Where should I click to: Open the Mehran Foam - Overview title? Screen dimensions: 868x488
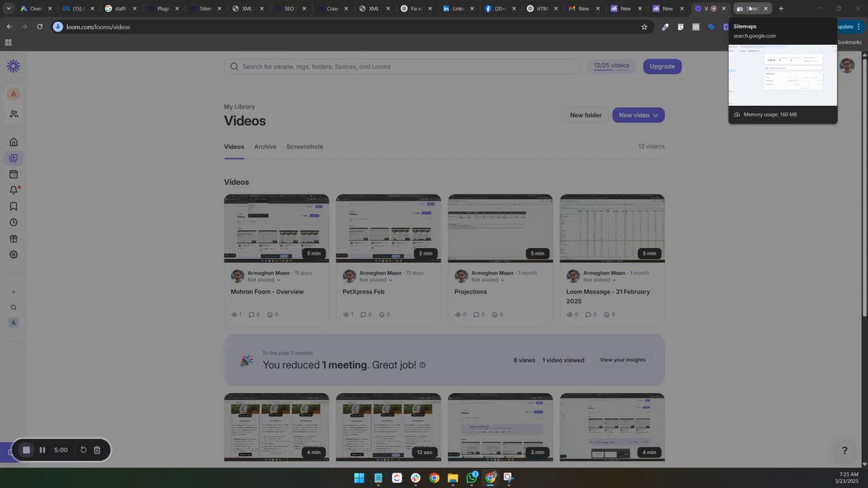coord(267,292)
